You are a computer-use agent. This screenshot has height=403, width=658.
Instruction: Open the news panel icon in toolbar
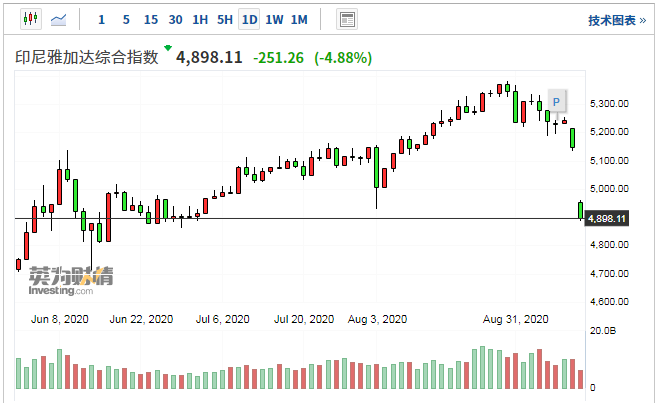pyautogui.click(x=347, y=19)
